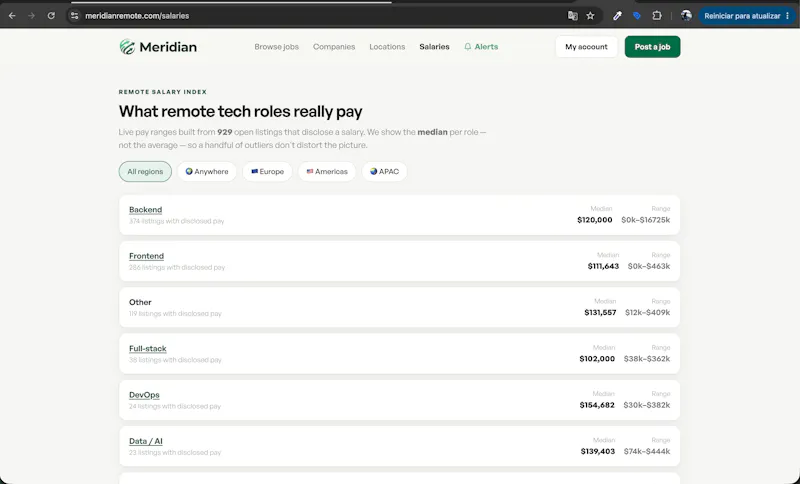The height and width of the screenshot is (484, 800).
Task: Click the eyedropper extension icon
Action: [617, 16]
